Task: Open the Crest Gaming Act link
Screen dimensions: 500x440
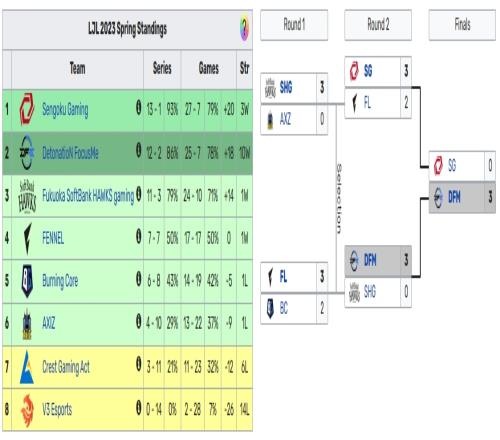Action: tap(66, 367)
